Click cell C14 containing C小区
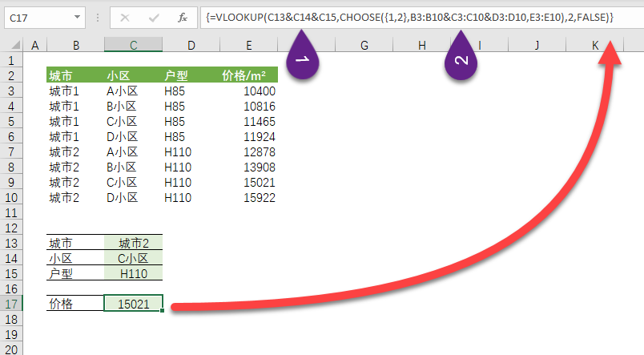The height and width of the screenshot is (355, 644). tap(133, 259)
